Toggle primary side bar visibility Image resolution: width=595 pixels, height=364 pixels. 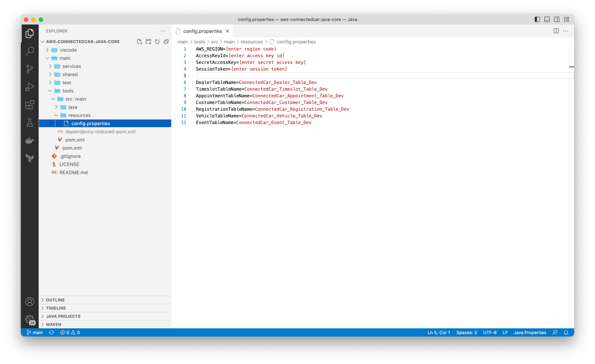click(537, 19)
